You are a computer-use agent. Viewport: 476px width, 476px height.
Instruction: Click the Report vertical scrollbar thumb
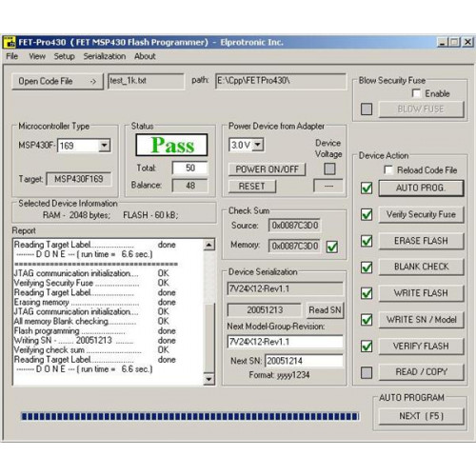pos(208,337)
